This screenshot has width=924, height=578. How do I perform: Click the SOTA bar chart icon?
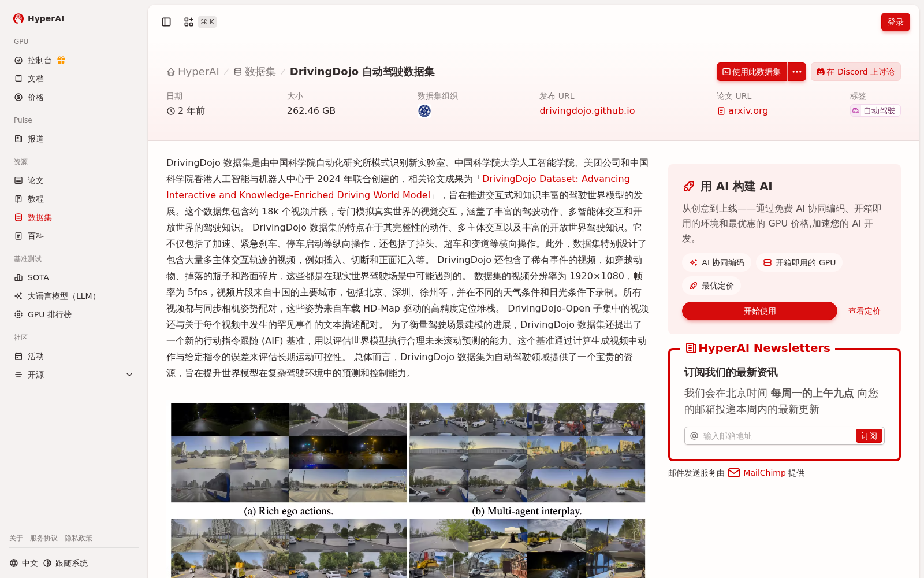pos(18,277)
